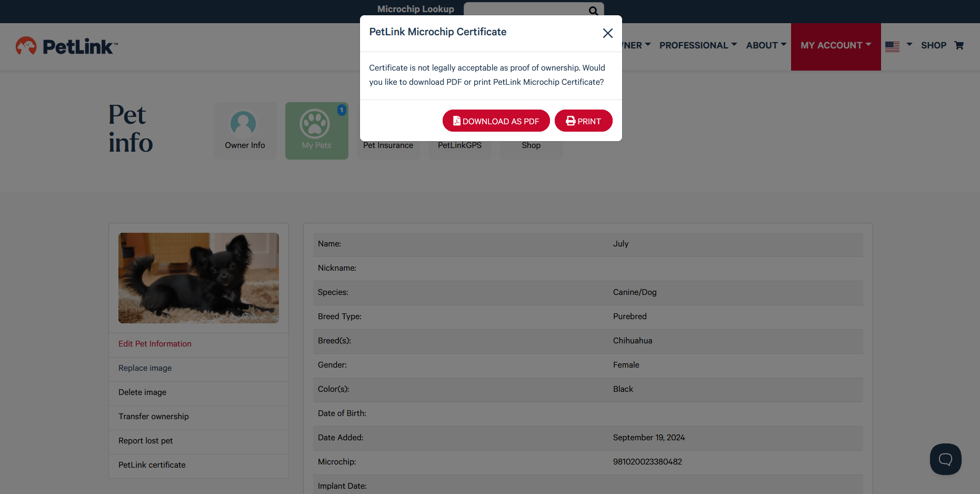Click the gender value Female
The width and height of the screenshot is (980, 494).
(x=626, y=365)
